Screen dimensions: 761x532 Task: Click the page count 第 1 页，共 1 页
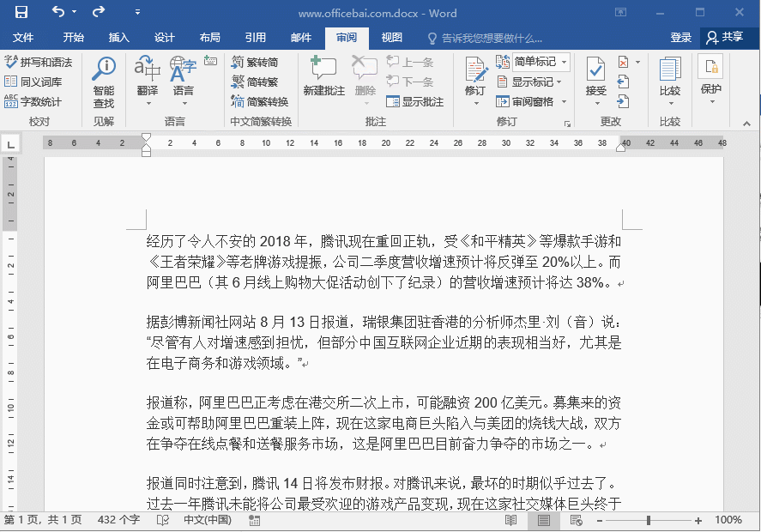43,520
